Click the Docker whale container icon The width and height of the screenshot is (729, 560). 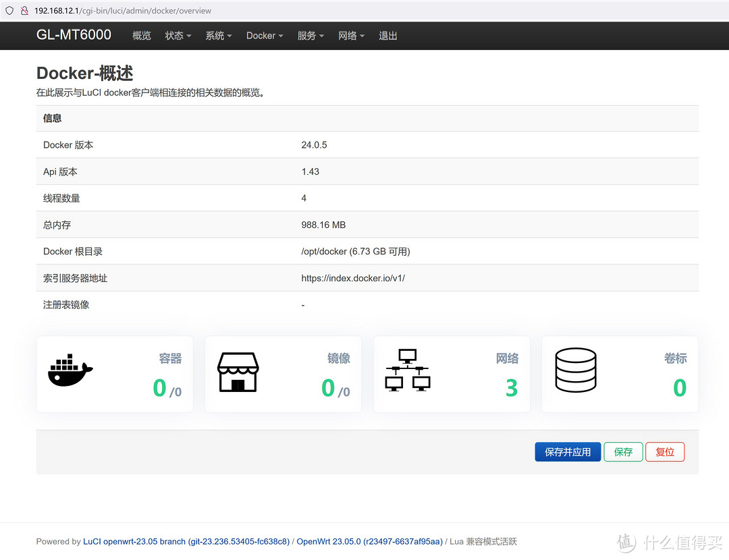[70, 370]
